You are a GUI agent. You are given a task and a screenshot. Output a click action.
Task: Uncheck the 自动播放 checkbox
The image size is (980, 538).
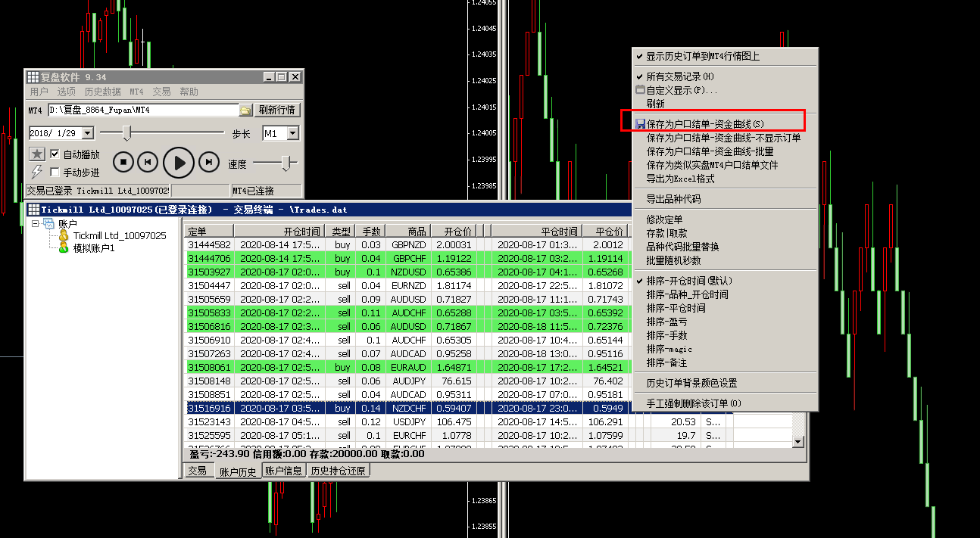55,154
